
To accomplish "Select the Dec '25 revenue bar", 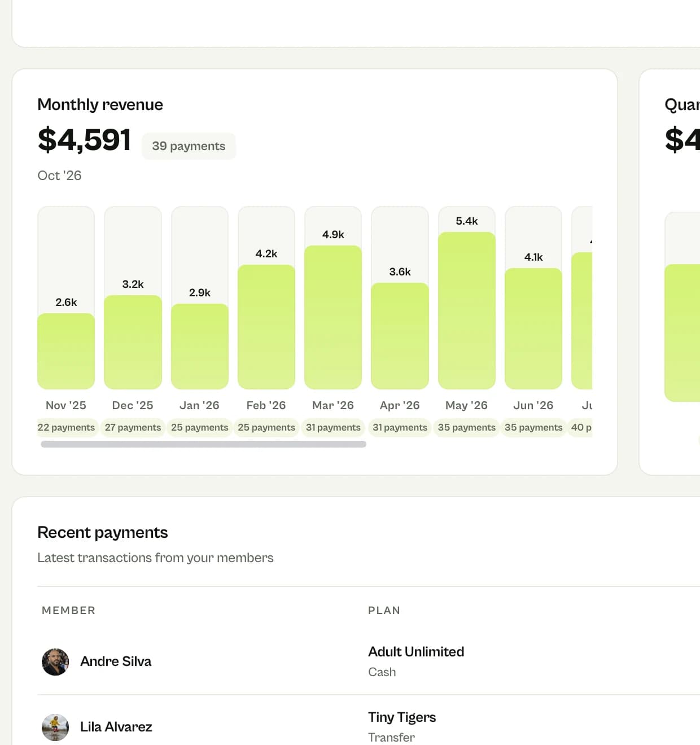I will (x=133, y=342).
